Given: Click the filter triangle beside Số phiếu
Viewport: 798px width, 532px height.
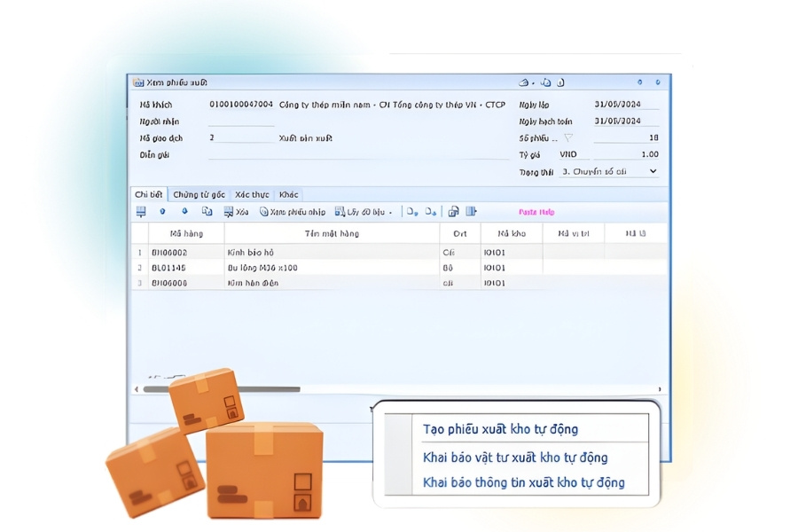Looking at the screenshot, I should pos(568,137).
